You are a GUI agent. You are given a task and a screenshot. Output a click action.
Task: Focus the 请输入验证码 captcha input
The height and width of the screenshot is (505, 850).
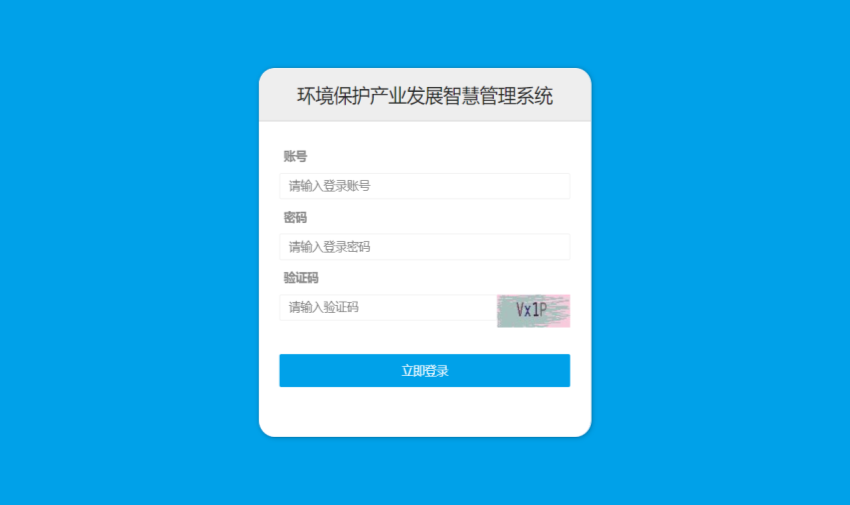[388, 308]
